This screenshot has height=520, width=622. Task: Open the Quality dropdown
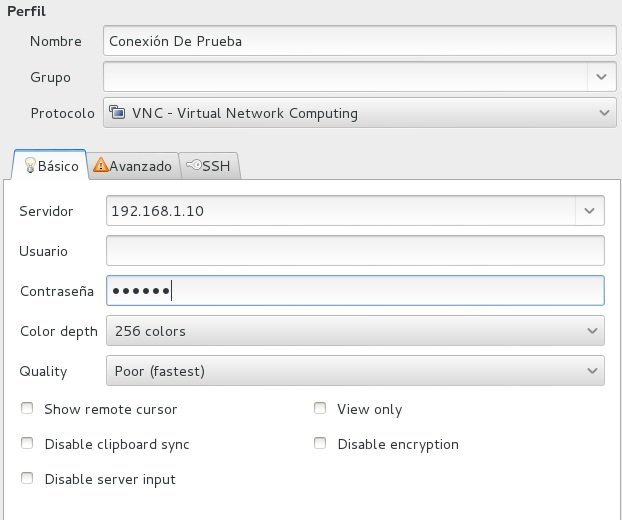(x=354, y=371)
